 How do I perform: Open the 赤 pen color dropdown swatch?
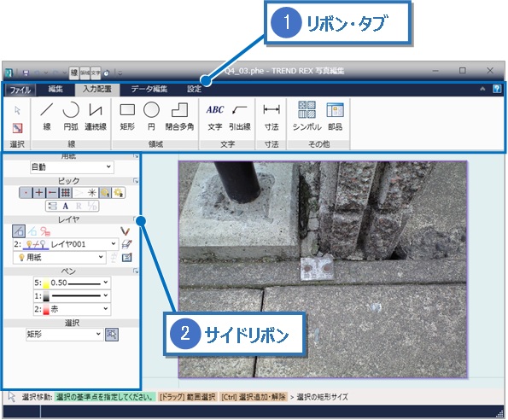click(x=72, y=309)
